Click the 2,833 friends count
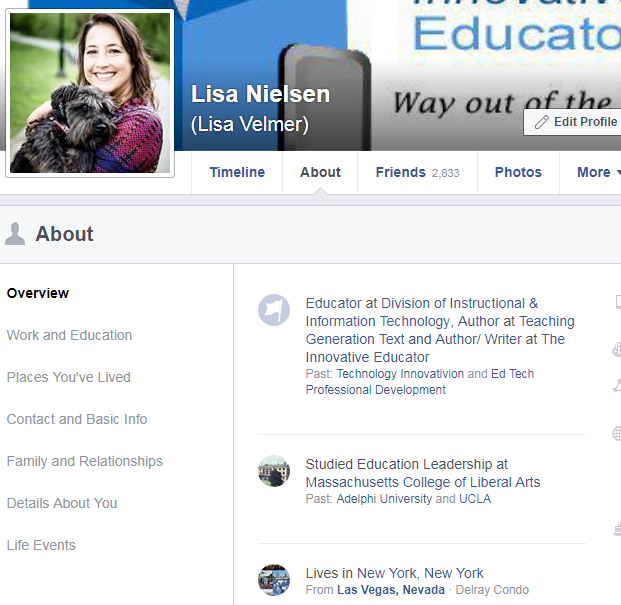This screenshot has width=621, height=605. [446, 173]
